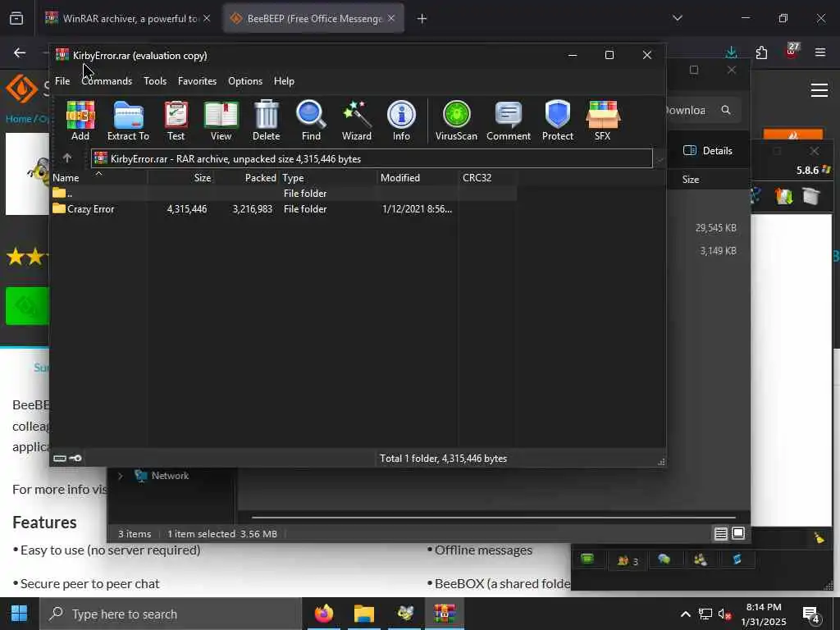Viewport: 840px width, 630px height.
Task: Open the BeeBEEP chat bubble tab
Action: tap(664, 559)
